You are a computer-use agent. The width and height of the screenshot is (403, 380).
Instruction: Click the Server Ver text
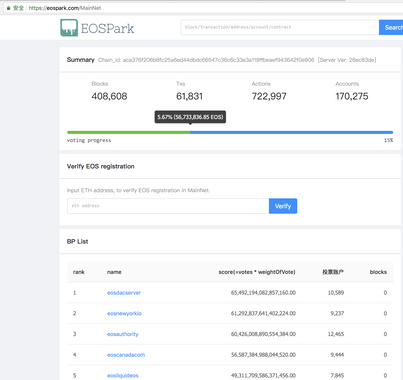(347, 60)
